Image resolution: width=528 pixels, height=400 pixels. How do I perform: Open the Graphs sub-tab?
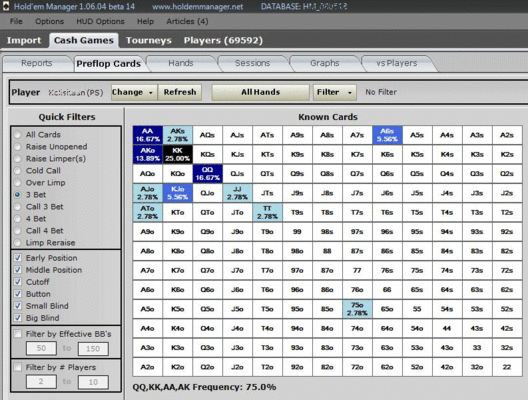325,63
